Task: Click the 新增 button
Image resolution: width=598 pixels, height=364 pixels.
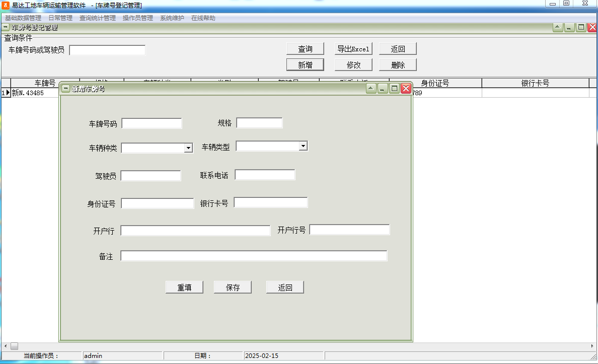Action: pos(305,64)
